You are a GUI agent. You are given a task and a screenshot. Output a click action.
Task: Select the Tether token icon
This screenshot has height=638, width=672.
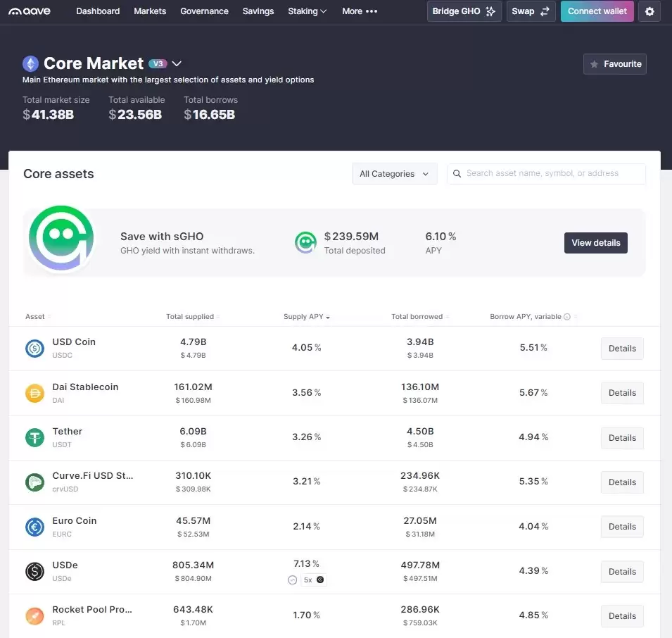tap(34, 437)
